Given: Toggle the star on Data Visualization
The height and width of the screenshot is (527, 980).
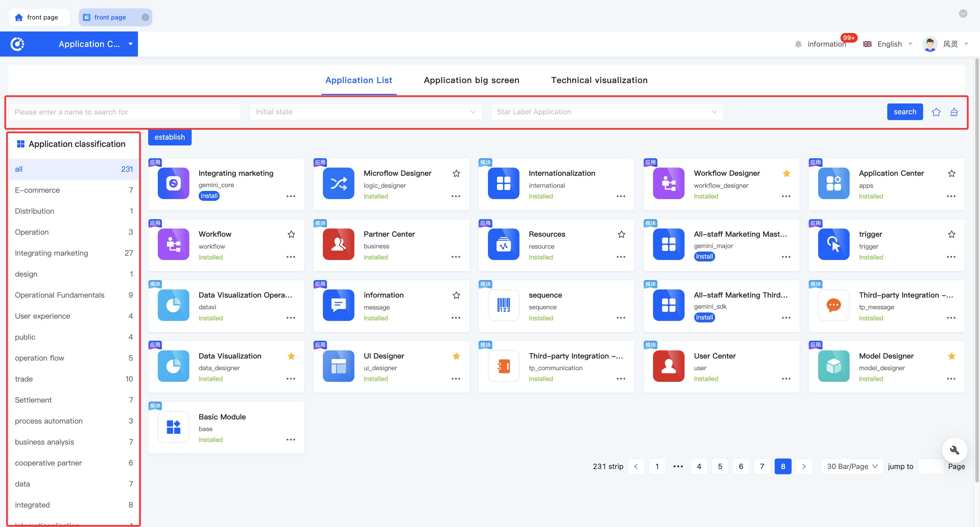Looking at the screenshot, I should [291, 356].
